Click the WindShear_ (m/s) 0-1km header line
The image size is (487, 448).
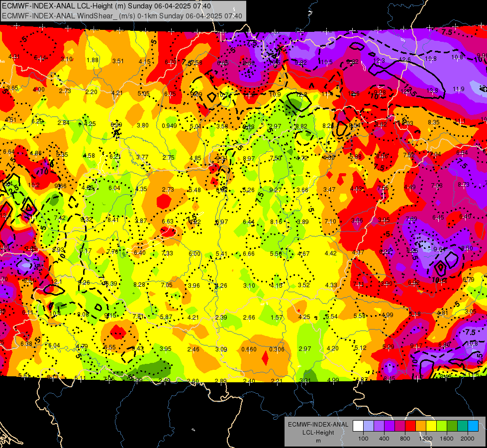pos(122,16)
